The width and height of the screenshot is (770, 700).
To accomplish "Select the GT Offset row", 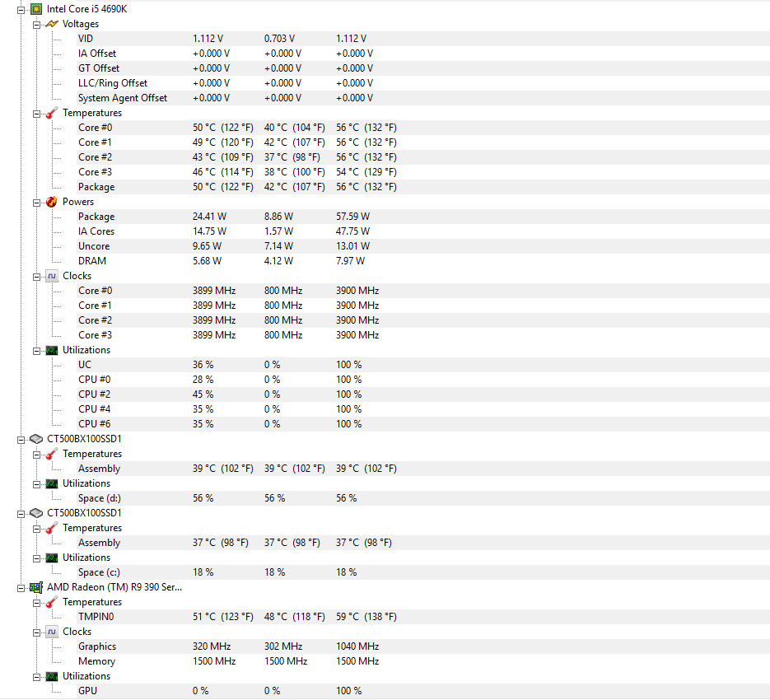I will tap(422, 68).
